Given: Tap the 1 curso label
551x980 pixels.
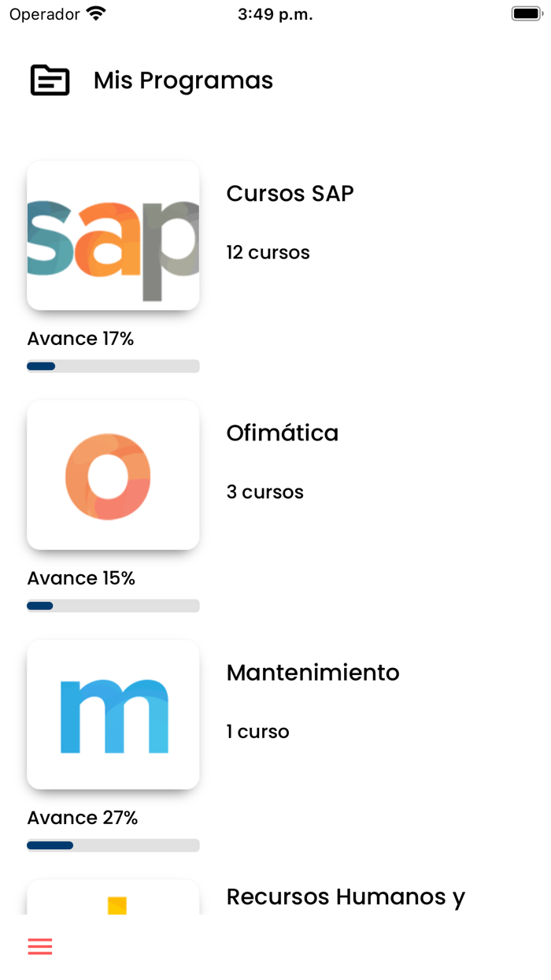Looking at the screenshot, I should [257, 731].
